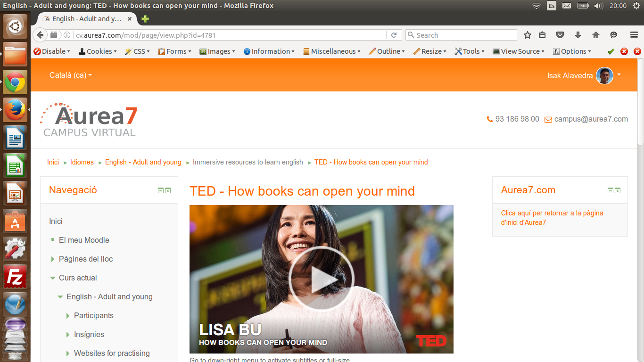Open LibreOffice Calc from the dock
Image resolution: width=644 pixels, height=362 pixels.
coord(16,166)
